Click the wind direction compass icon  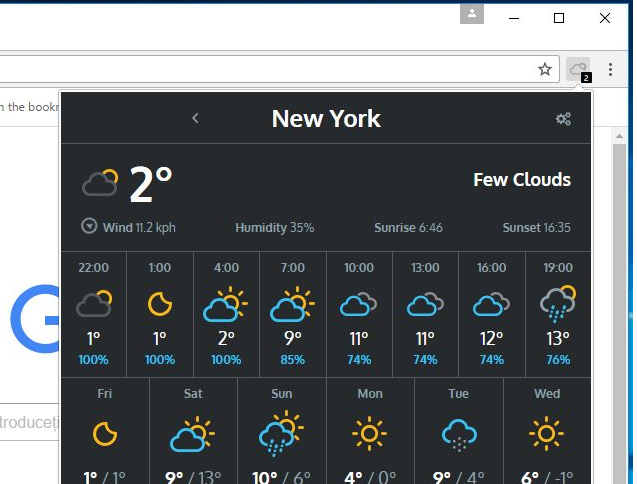tap(89, 226)
